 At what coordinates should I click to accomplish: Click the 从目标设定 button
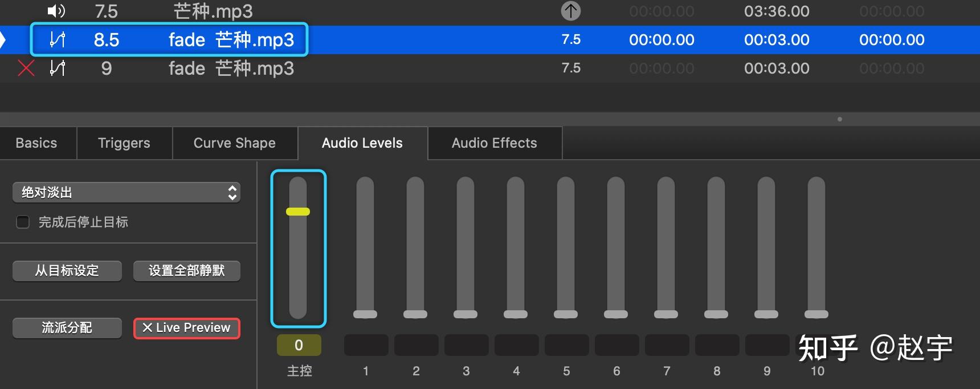[x=67, y=271]
